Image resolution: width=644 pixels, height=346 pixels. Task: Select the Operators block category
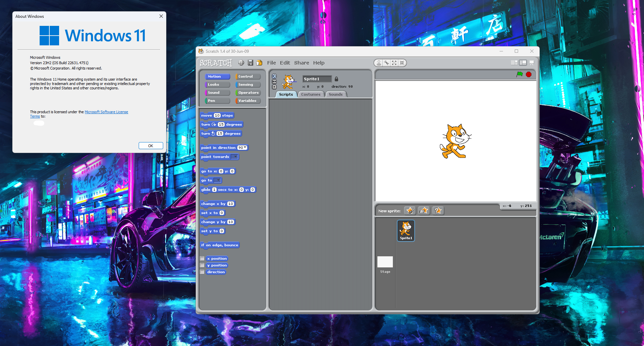248,93
